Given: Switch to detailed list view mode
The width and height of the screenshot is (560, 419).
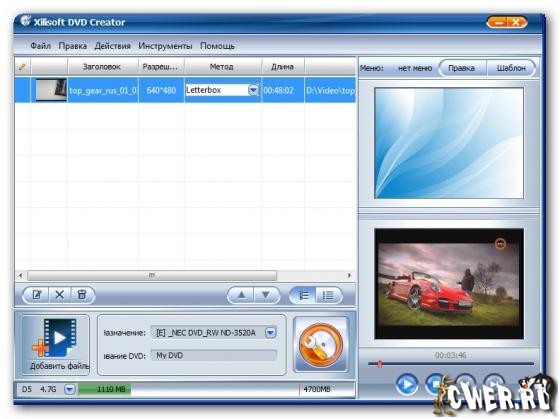Looking at the screenshot, I should (x=328, y=295).
